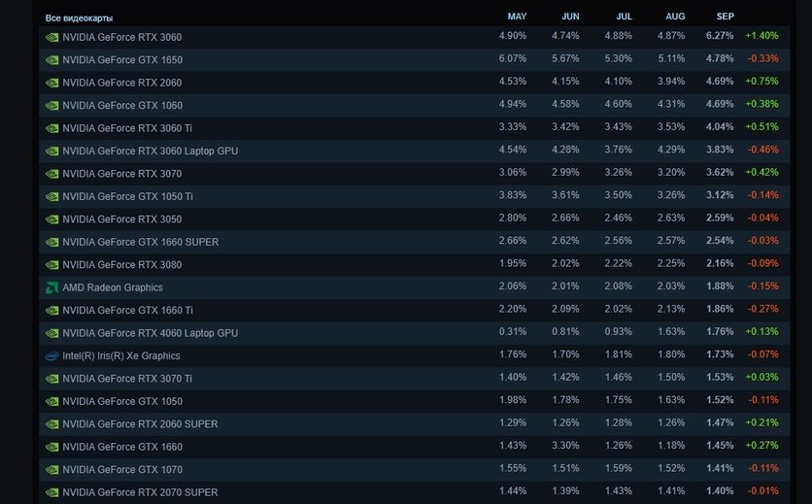The image size is (812, 504).
Task: Click the NVIDIA logo beside RTX 4060 Laptop GPU
Action: point(51,334)
